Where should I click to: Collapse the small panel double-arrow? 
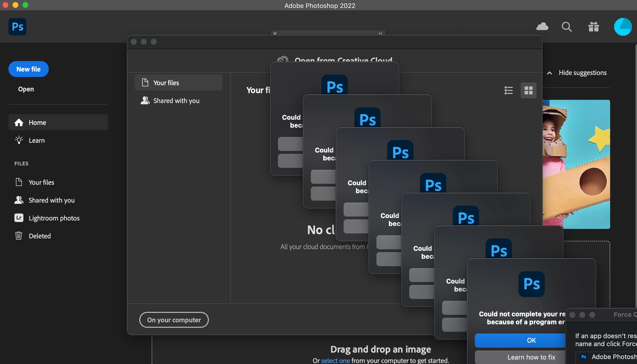(x=380, y=33)
